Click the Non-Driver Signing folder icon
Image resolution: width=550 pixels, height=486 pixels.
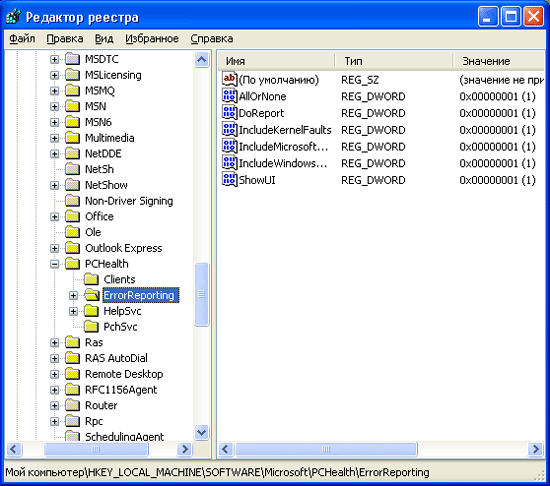click(x=73, y=201)
